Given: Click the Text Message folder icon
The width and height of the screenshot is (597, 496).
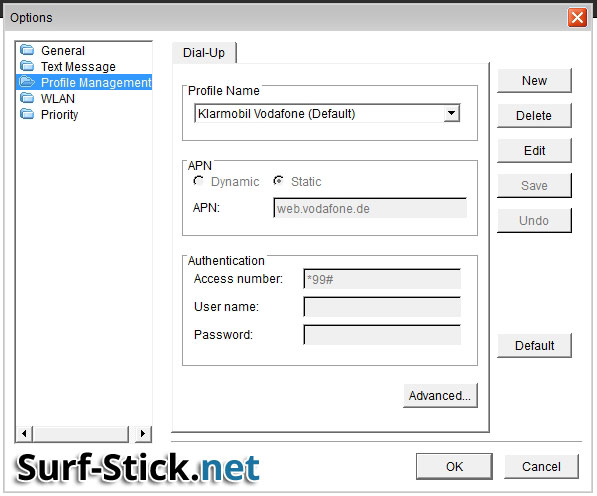Looking at the screenshot, I should (x=27, y=66).
